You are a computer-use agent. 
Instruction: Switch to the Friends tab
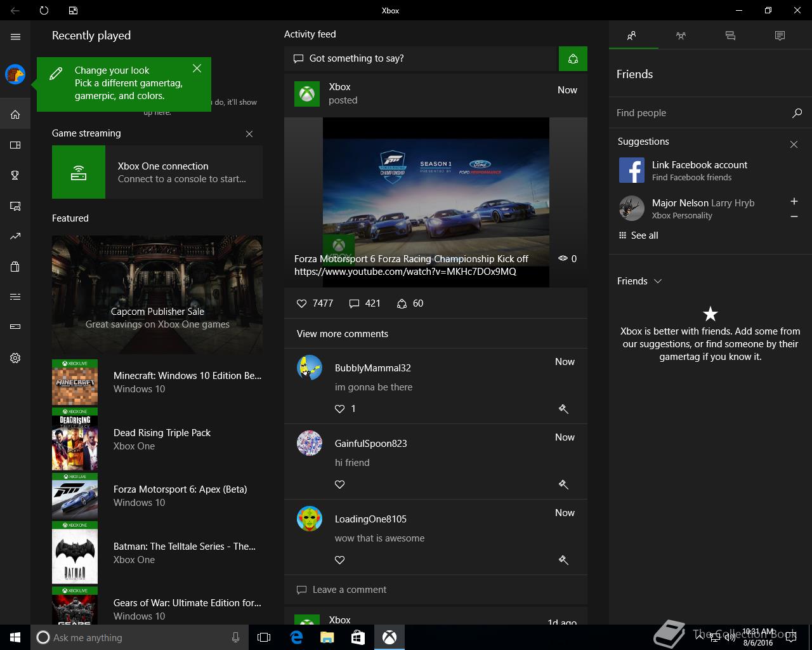(632, 36)
